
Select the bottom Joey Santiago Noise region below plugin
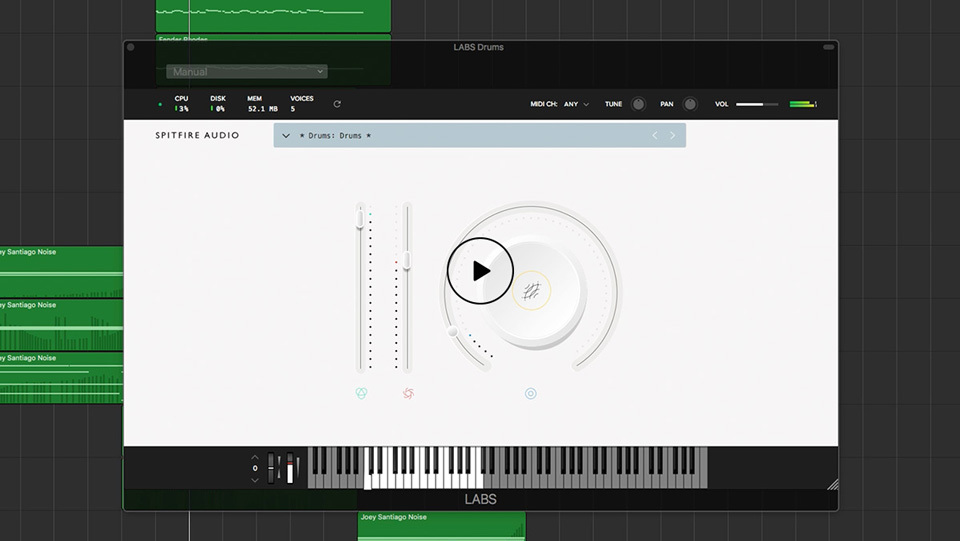pyautogui.click(x=441, y=526)
